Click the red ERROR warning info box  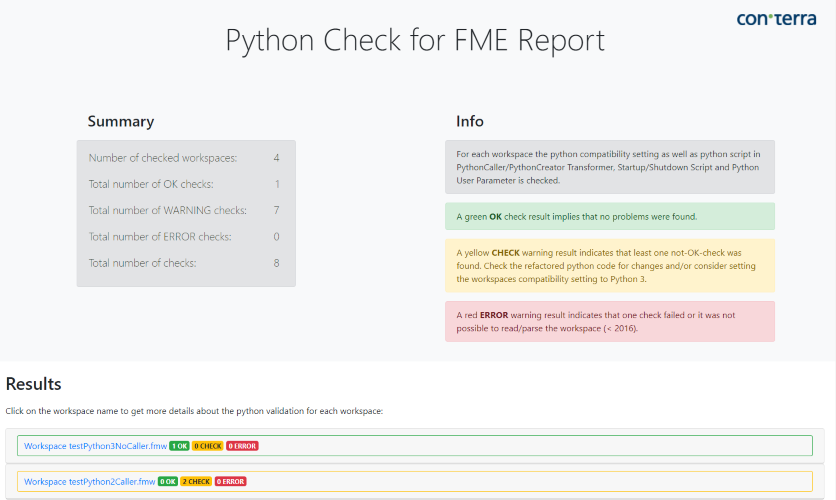click(610, 321)
